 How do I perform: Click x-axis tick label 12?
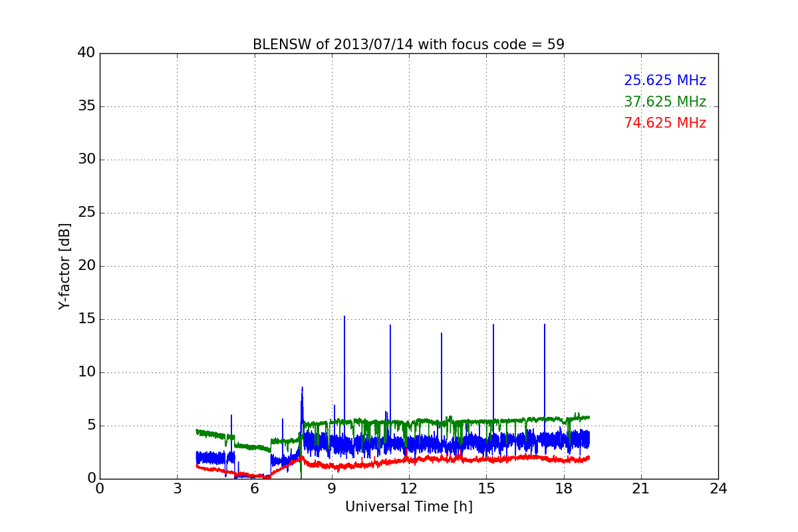coord(409,488)
